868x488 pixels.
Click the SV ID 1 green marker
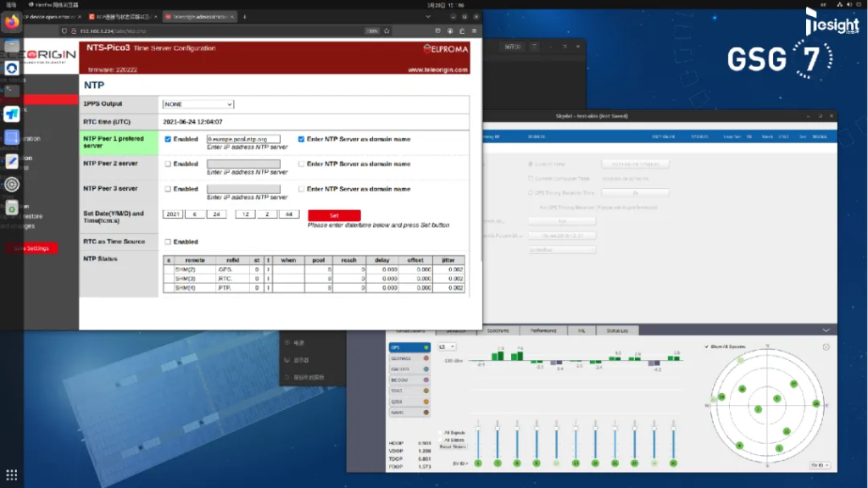[478, 463]
